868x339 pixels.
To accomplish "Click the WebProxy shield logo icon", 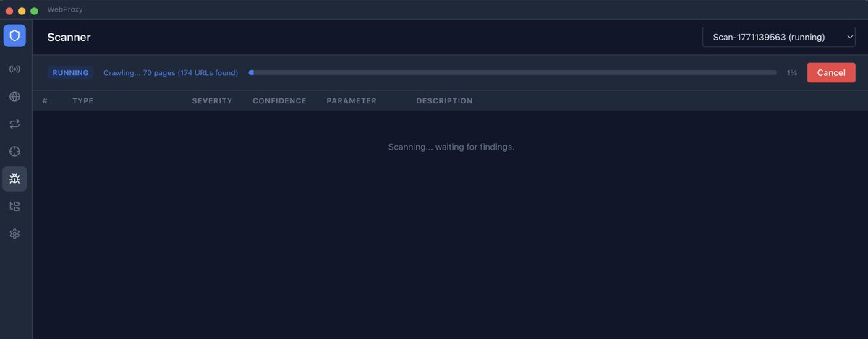I will coord(14,35).
